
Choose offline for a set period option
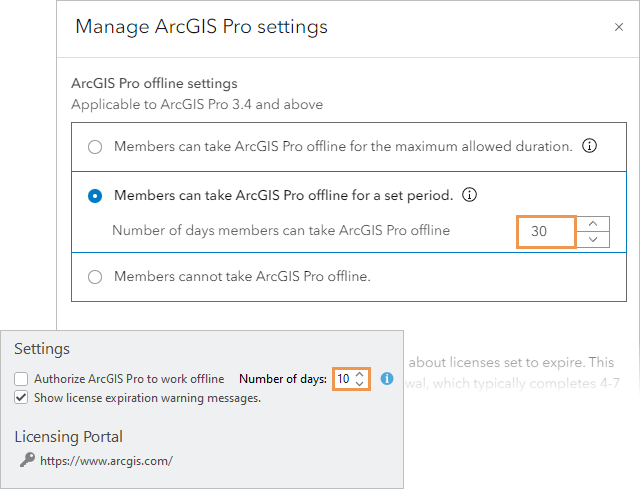coord(95,196)
